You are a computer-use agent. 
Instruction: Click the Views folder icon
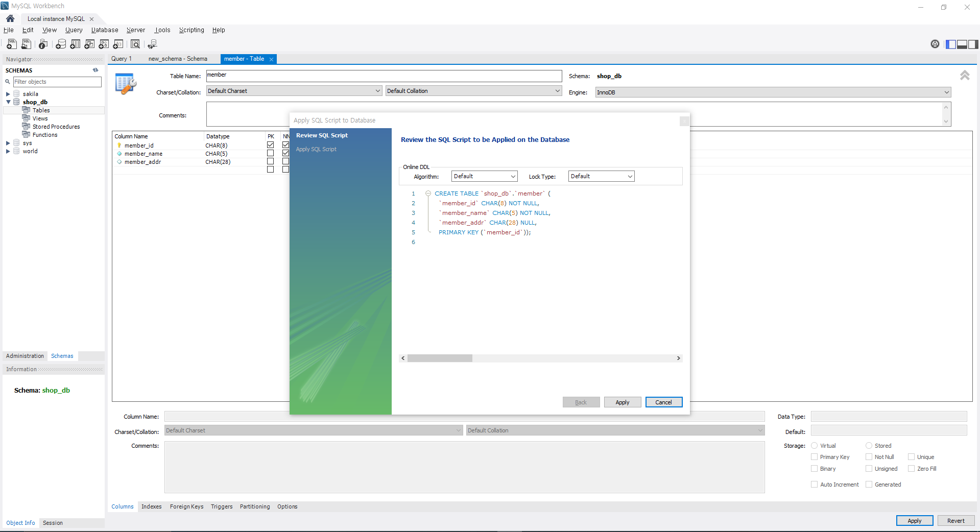pyautogui.click(x=26, y=118)
